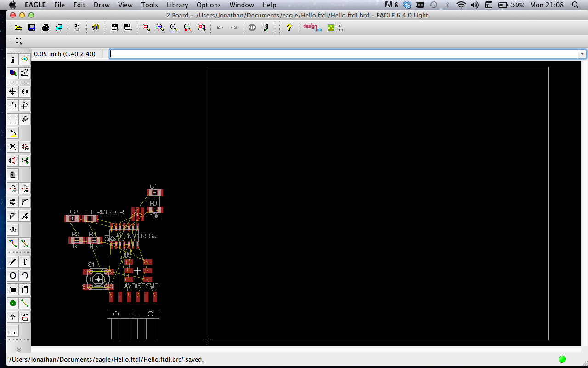Open the designlink search
The width and height of the screenshot is (588, 368).
[312, 28]
